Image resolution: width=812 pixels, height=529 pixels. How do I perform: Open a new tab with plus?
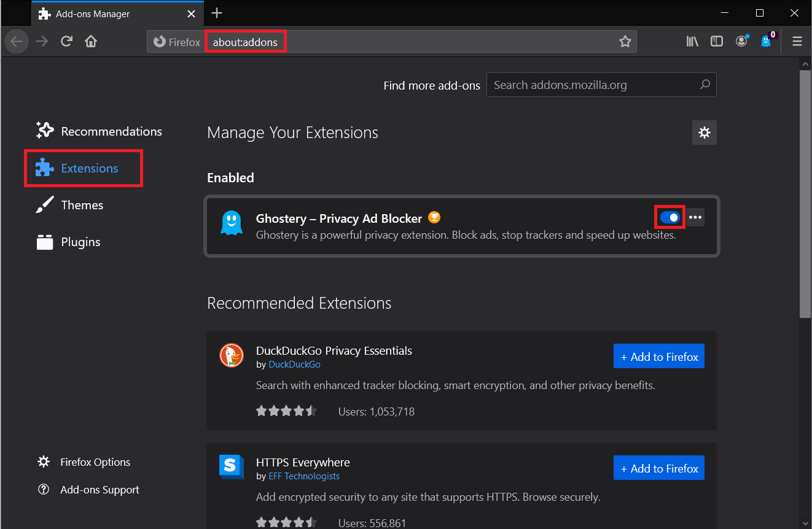217,13
